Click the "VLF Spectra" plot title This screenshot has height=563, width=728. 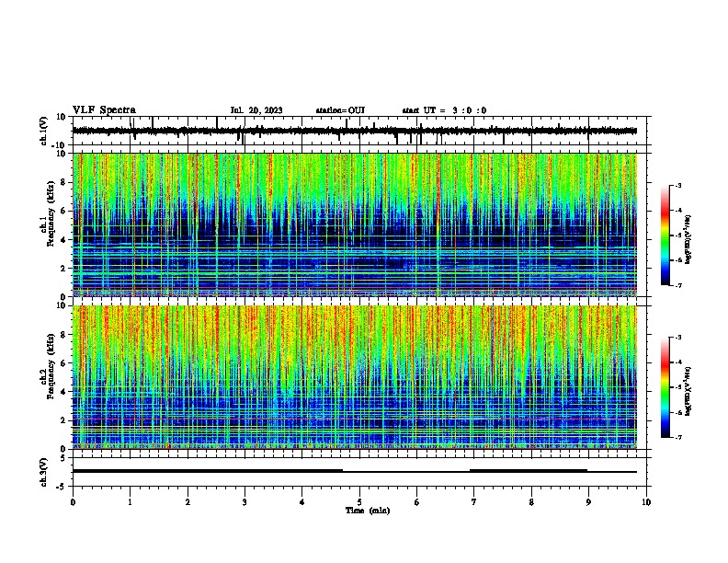pyautogui.click(x=104, y=110)
